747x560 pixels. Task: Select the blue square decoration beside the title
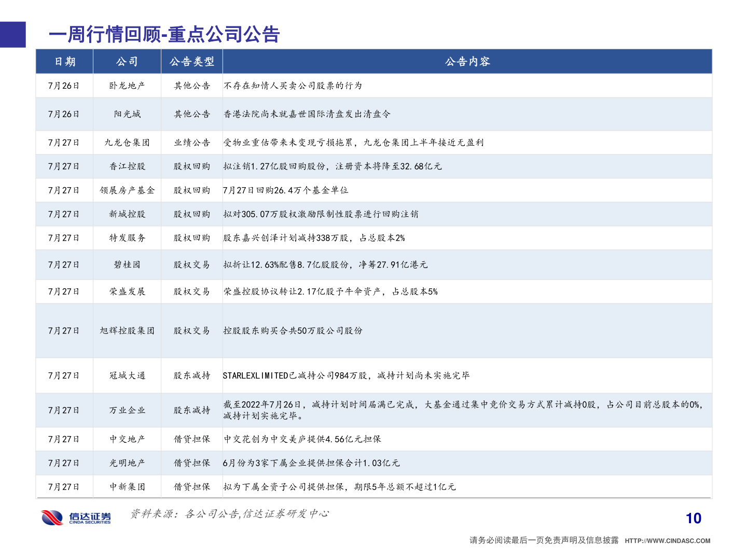click(12, 35)
